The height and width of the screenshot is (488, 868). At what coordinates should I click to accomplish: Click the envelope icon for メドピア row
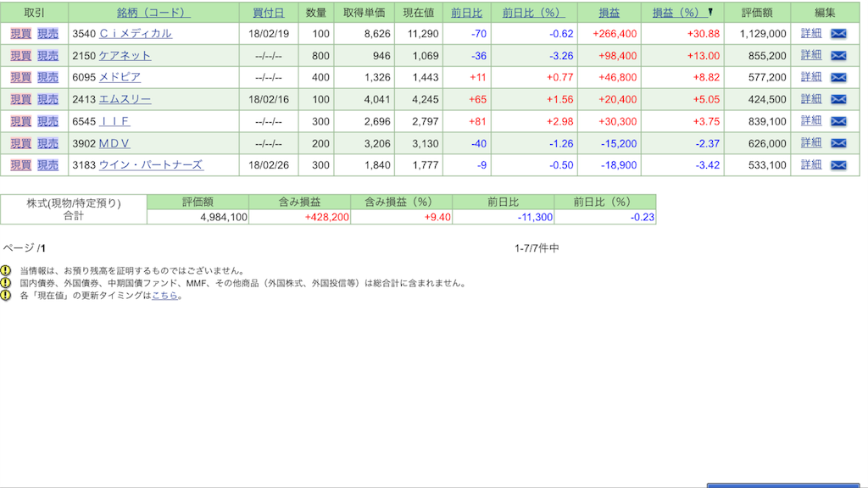838,77
